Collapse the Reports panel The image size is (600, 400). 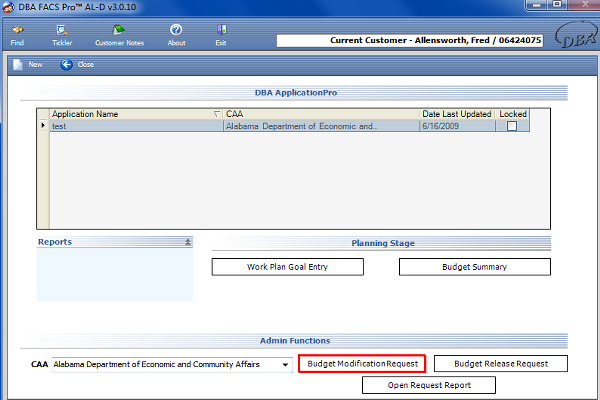tap(188, 242)
